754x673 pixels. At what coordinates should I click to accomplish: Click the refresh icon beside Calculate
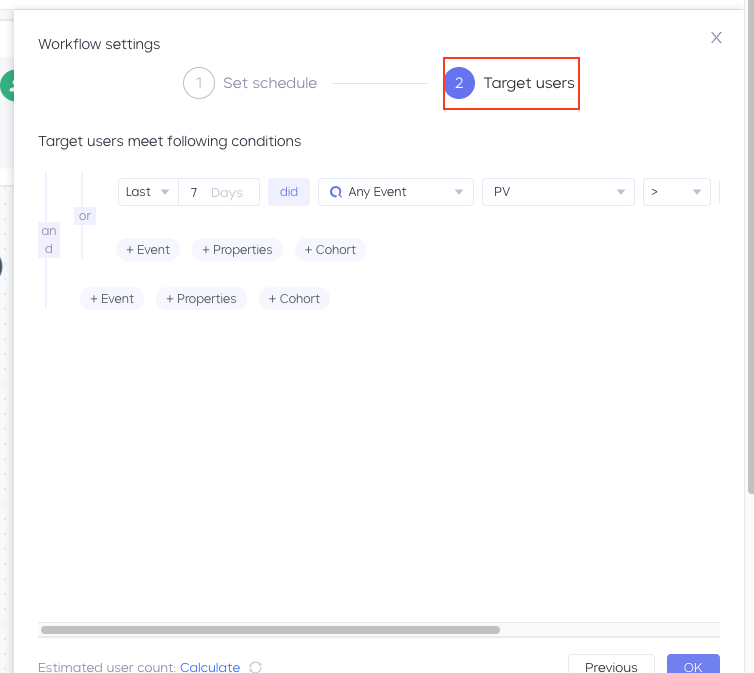point(255,667)
